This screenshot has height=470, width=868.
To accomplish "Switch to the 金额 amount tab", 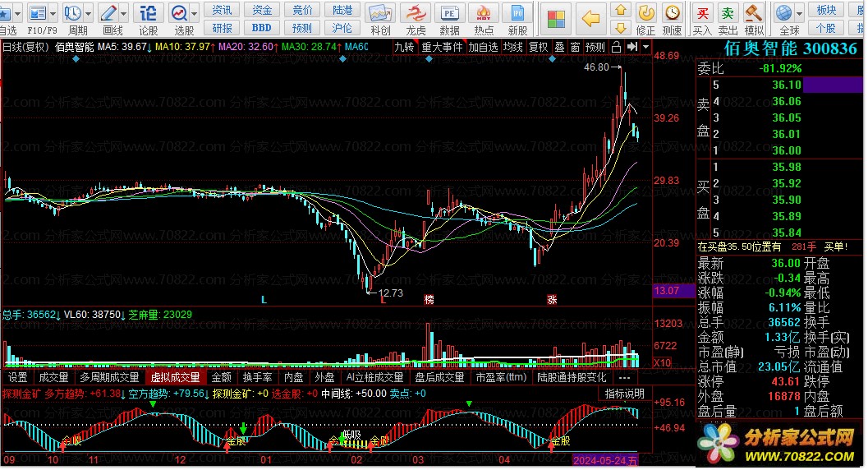I will point(222,377).
